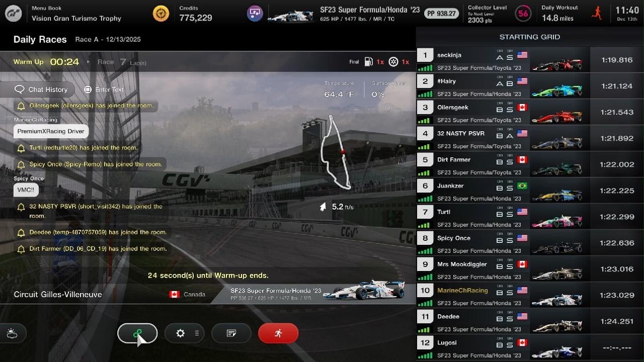
Task: Click the Canada flag beside circuit name
Action: (175, 294)
